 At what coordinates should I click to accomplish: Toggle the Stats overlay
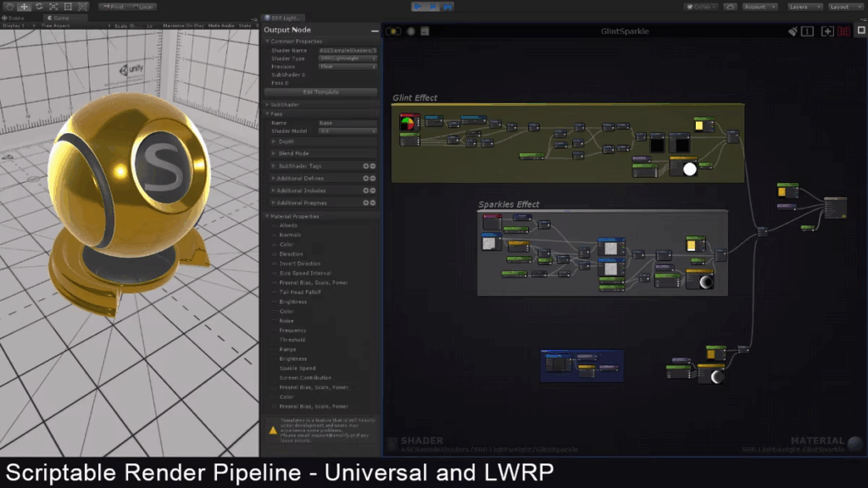click(x=245, y=25)
